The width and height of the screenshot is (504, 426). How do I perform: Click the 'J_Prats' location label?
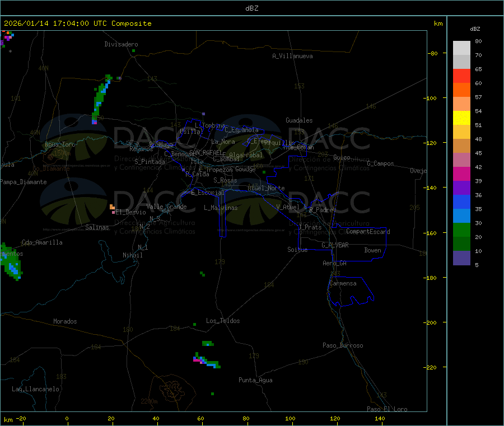(x=310, y=227)
